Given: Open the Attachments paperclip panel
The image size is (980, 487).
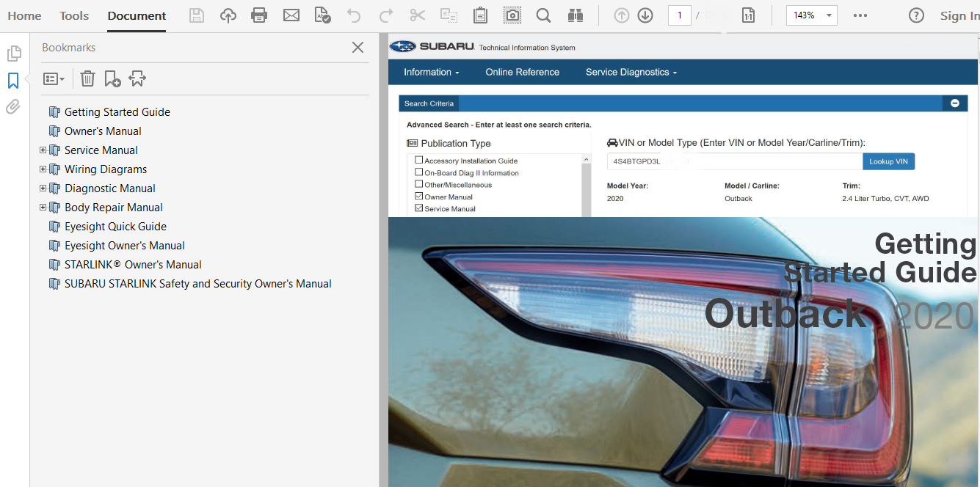Looking at the screenshot, I should pyautogui.click(x=13, y=107).
